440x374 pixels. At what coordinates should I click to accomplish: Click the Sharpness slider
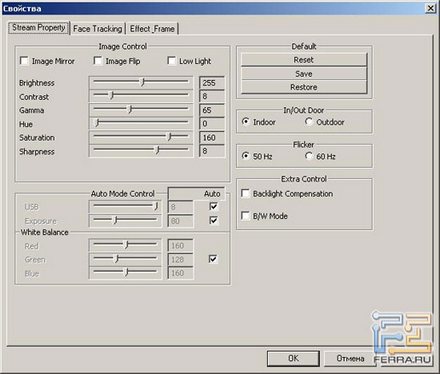141,151
